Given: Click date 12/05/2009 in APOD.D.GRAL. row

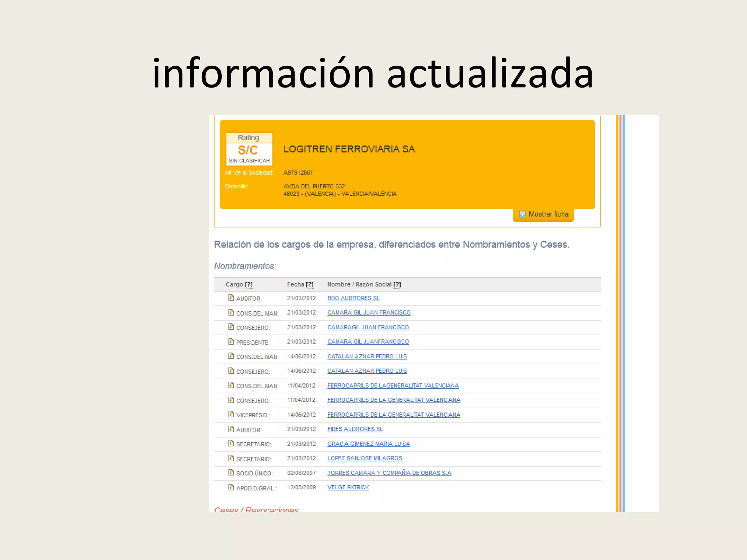Looking at the screenshot, I should coord(301,488).
